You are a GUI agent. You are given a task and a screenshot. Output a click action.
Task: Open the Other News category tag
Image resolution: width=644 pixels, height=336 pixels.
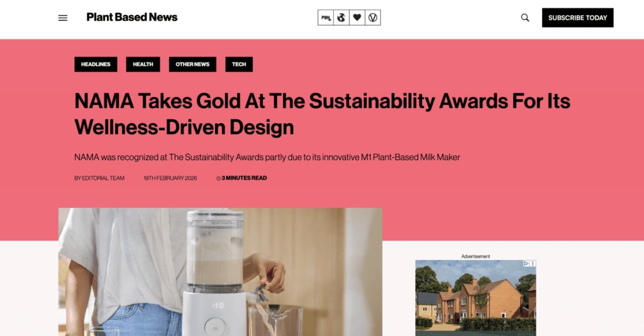point(192,64)
